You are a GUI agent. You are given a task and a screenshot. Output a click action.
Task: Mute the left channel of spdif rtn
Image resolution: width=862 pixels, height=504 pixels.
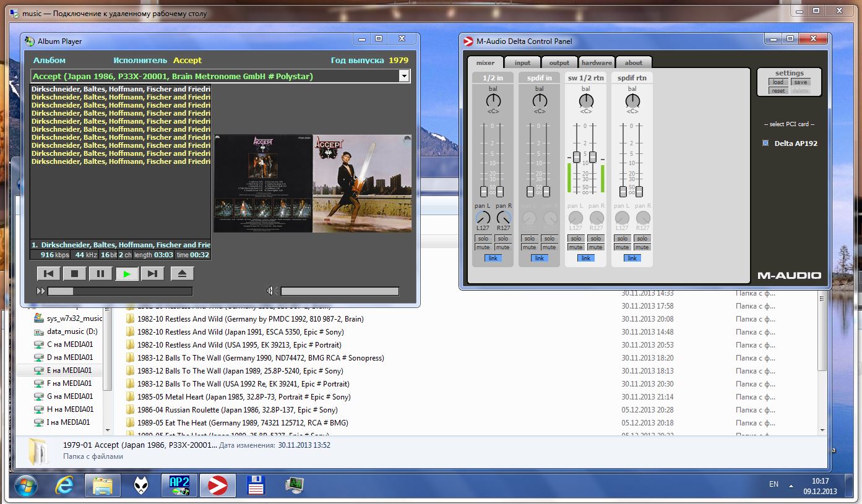coord(623,247)
